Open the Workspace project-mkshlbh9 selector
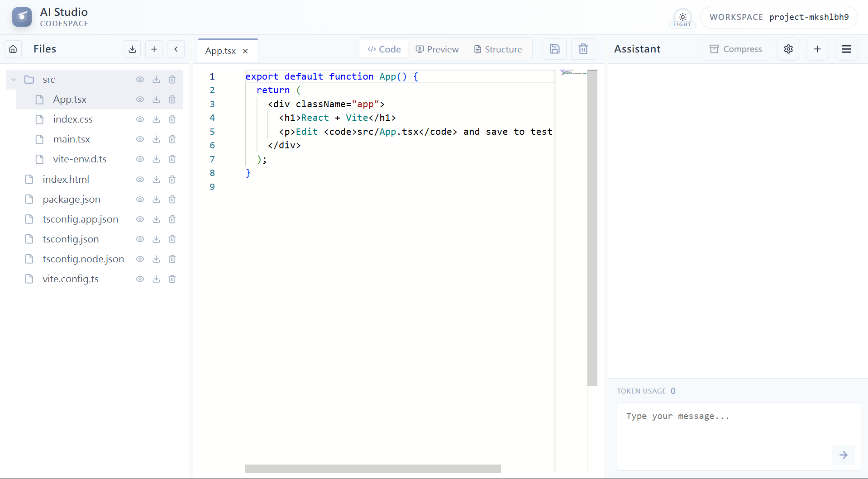The image size is (868, 479). coord(779,17)
